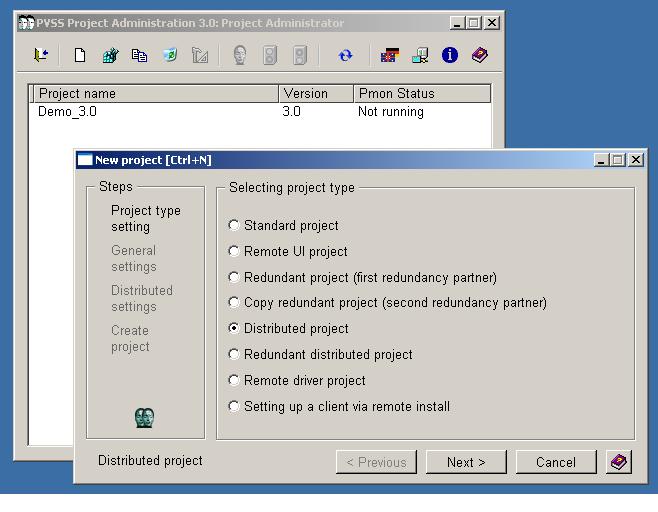
Task: Click the two-heads icon in Steps panel
Action: pos(145,418)
